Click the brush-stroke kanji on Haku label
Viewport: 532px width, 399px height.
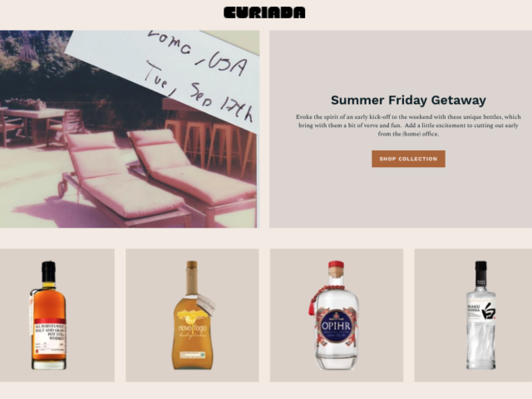tap(490, 311)
